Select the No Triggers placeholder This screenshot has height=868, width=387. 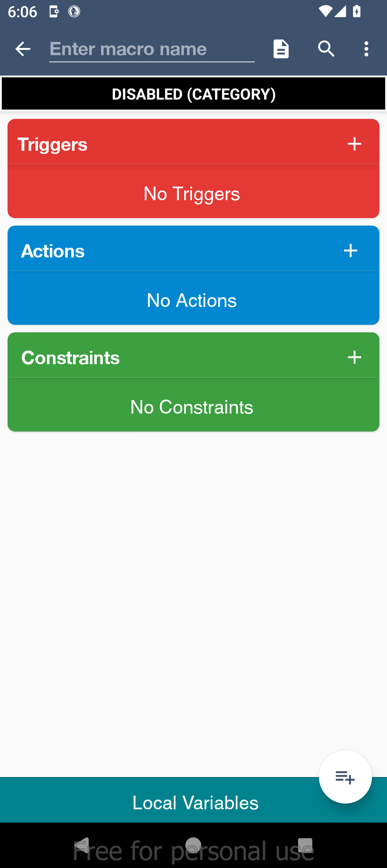[192, 194]
